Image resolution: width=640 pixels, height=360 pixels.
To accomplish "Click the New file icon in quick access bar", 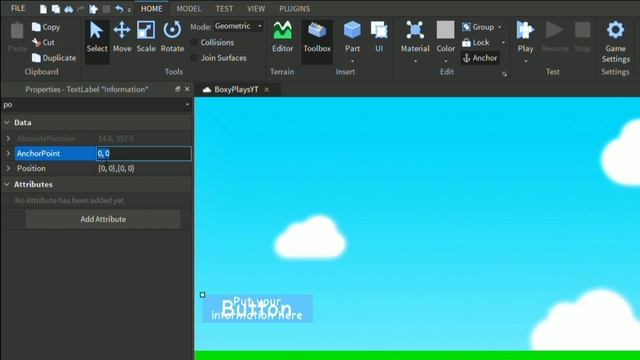I will pos(43,9).
